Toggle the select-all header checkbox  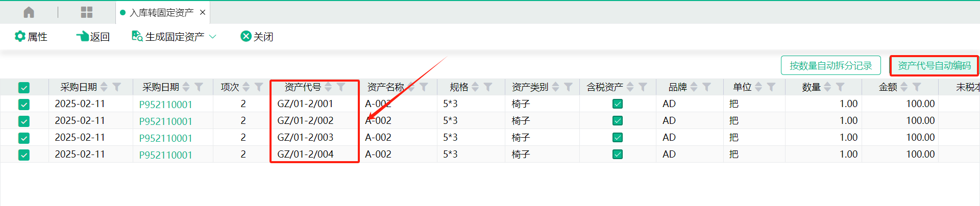pyautogui.click(x=23, y=88)
